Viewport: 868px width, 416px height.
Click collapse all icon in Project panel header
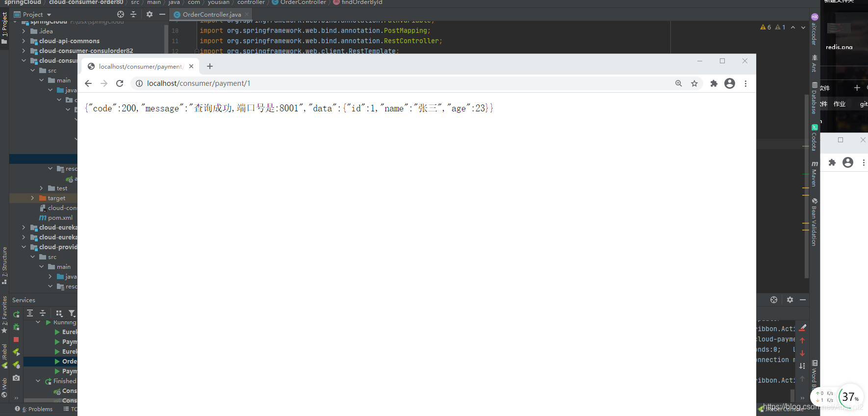pos(133,14)
